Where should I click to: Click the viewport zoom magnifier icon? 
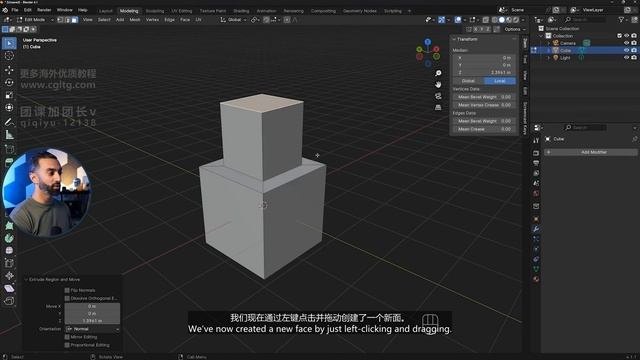click(x=438, y=73)
